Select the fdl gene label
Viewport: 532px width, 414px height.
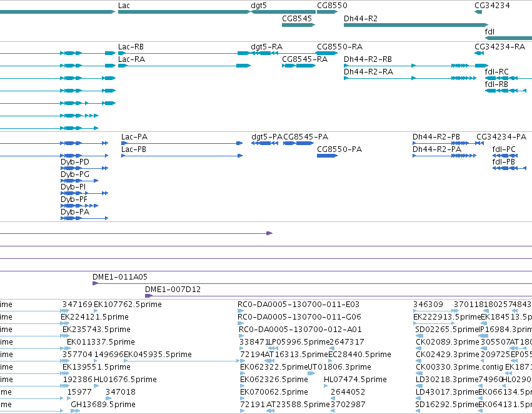point(489,31)
